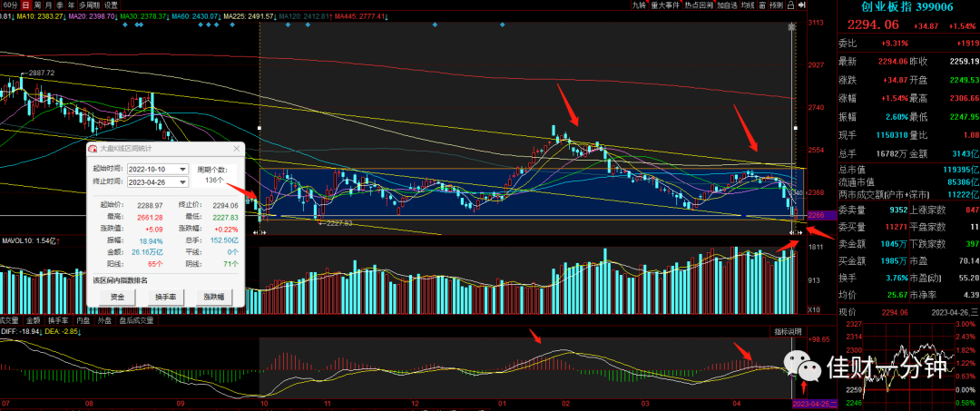Switch chart to 60分 period
The height and width of the screenshot is (411, 980).
(x=11, y=5)
